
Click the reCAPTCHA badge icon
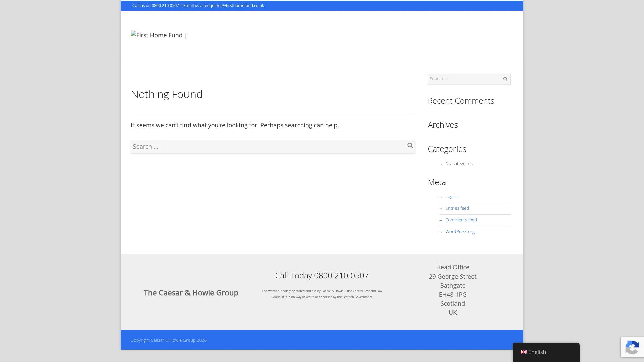(632, 347)
